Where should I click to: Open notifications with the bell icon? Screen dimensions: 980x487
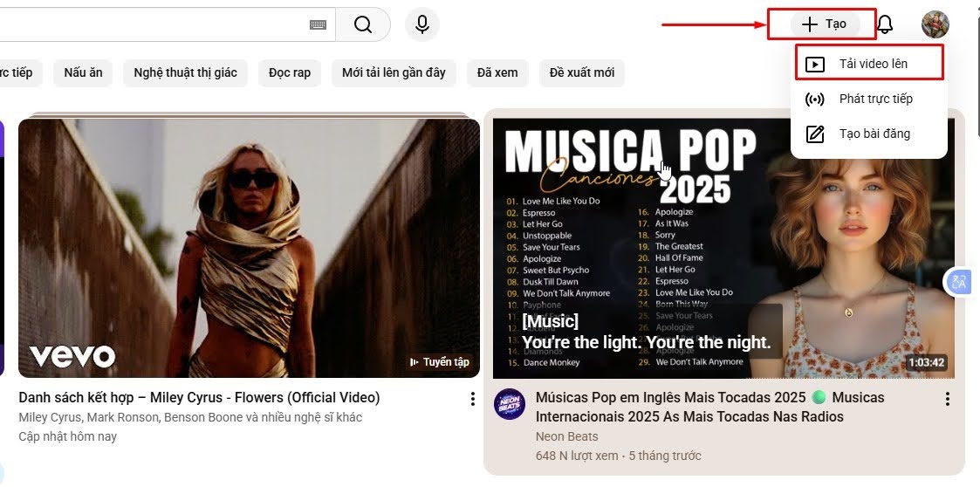coord(884,24)
